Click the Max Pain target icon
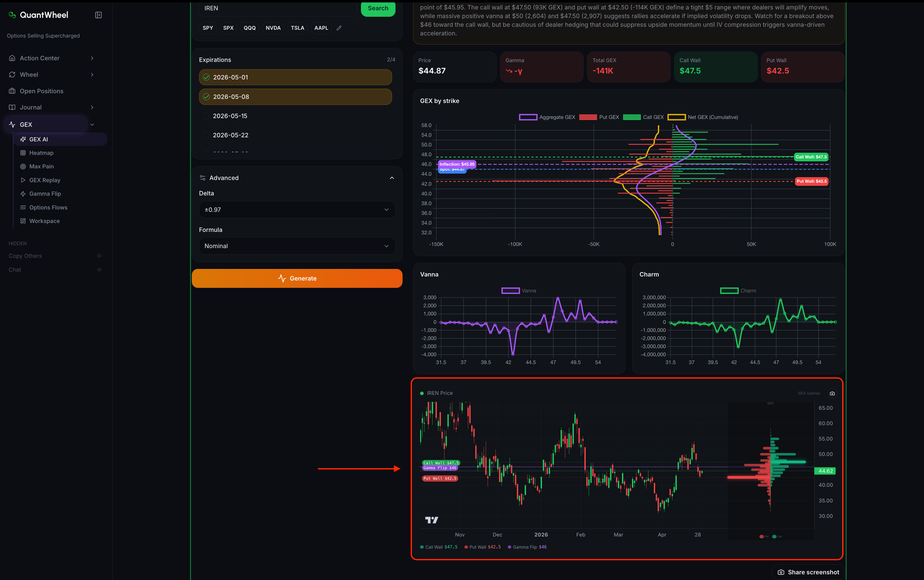The width and height of the screenshot is (924, 580). coord(23,166)
